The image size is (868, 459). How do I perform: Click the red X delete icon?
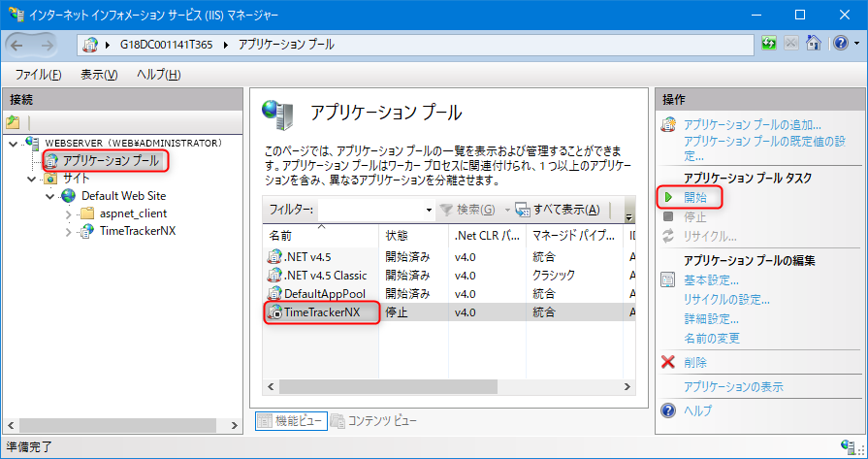[x=668, y=362]
